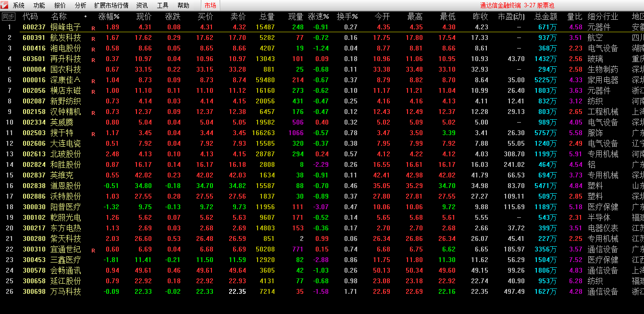Open the 功能 menu
The width and height of the screenshot is (644, 314).
tap(39, 5)
